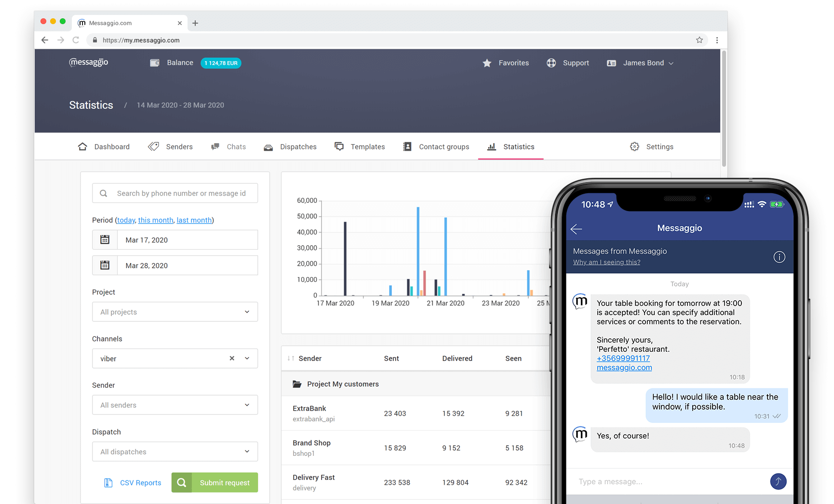
Task: Open the Channels viber dropdown arrow
Action: [247, 358]
